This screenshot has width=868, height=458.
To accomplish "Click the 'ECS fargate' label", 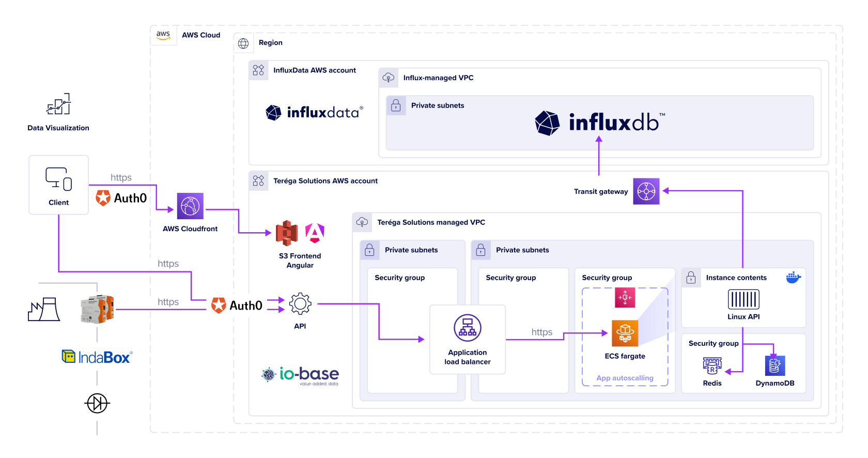I will (x=625, y=356).
